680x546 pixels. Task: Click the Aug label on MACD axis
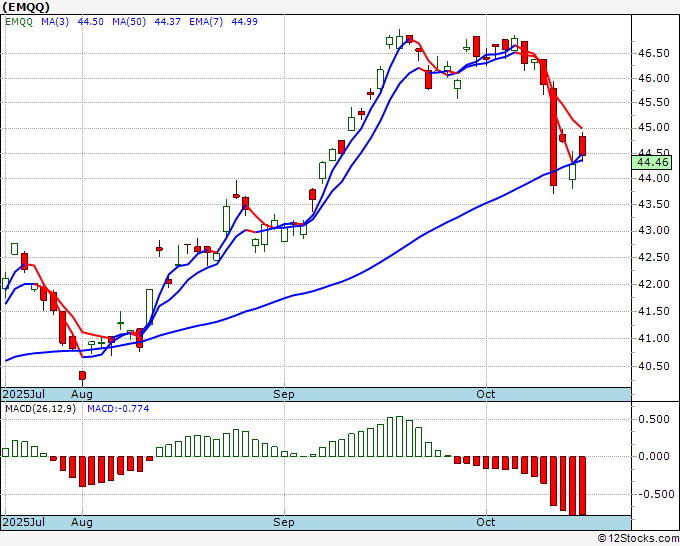[x=82, y=522]
